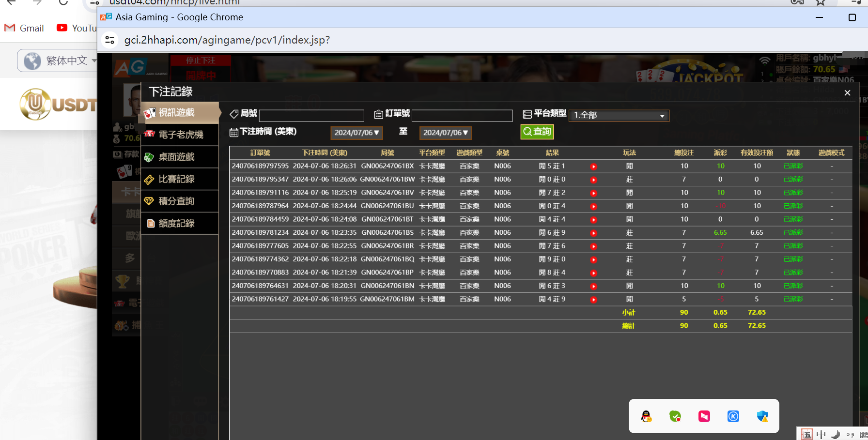Open the blue K music tray icon
Screen dimensions: 868x440
[x=733, y=416]
